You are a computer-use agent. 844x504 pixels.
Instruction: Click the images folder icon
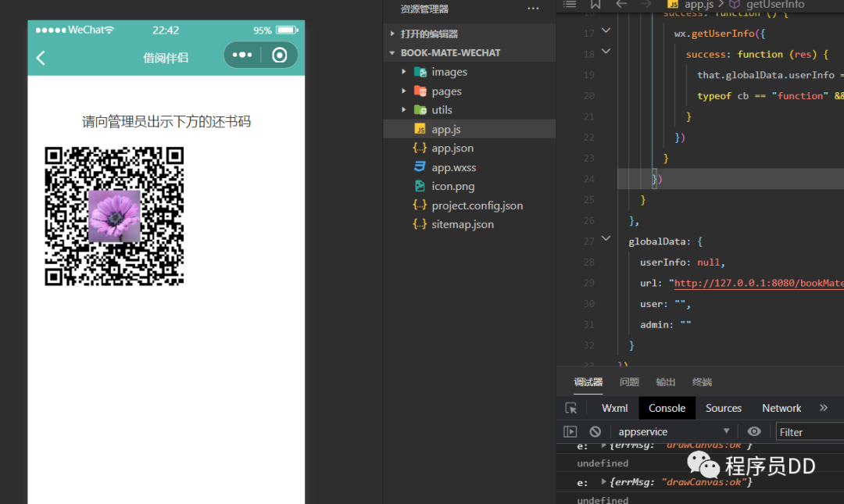tap(420, 72)
